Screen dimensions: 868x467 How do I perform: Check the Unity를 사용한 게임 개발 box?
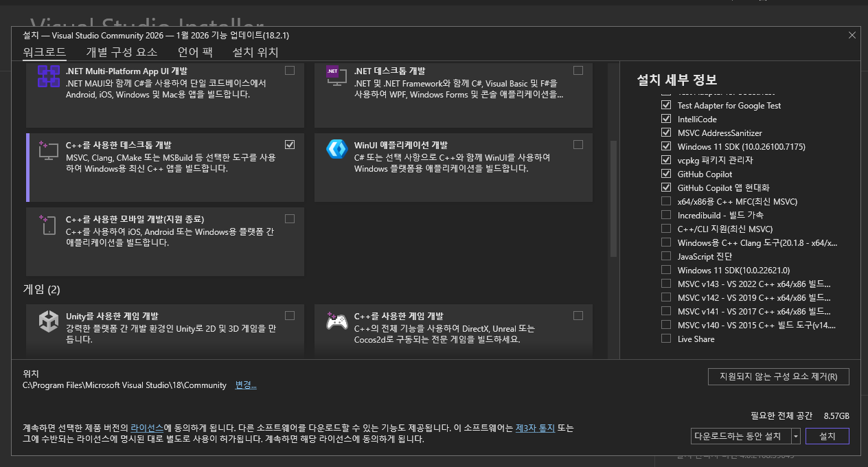(290, 315)
